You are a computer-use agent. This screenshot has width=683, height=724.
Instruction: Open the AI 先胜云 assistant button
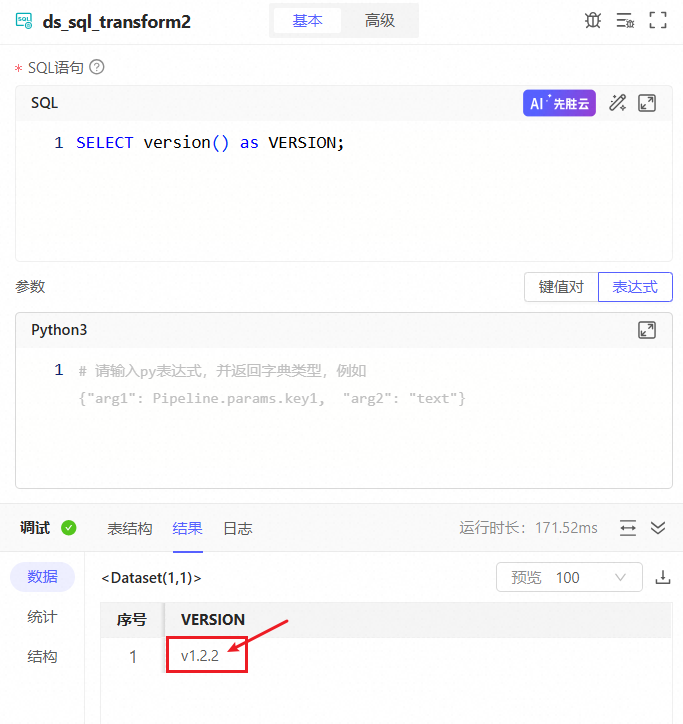pos(559,103)
